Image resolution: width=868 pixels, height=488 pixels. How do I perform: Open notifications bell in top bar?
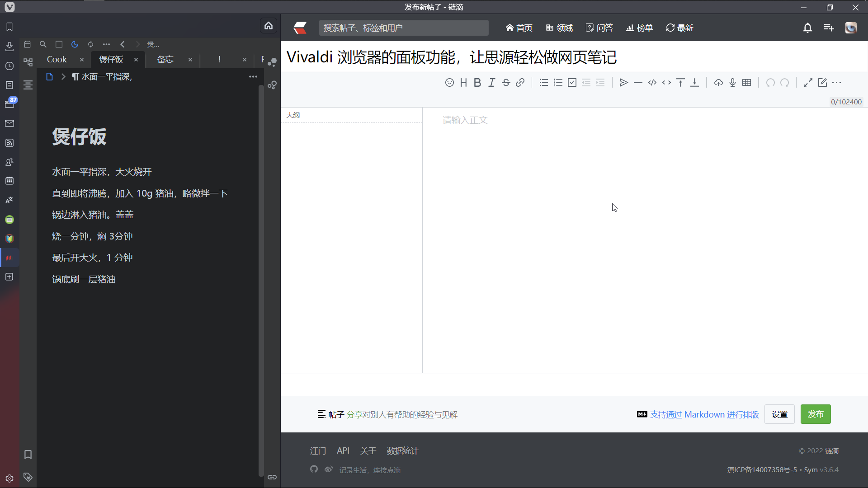[807, 28]
